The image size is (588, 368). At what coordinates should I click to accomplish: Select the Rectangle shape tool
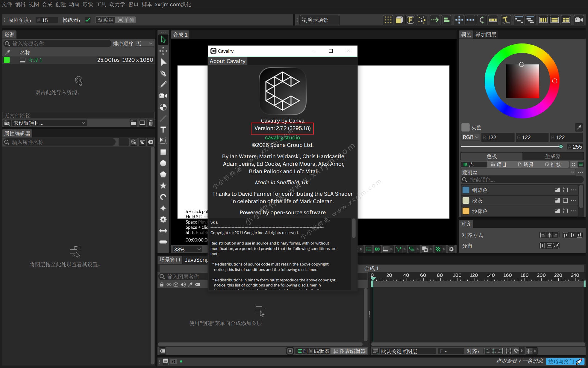pos(163,152)
